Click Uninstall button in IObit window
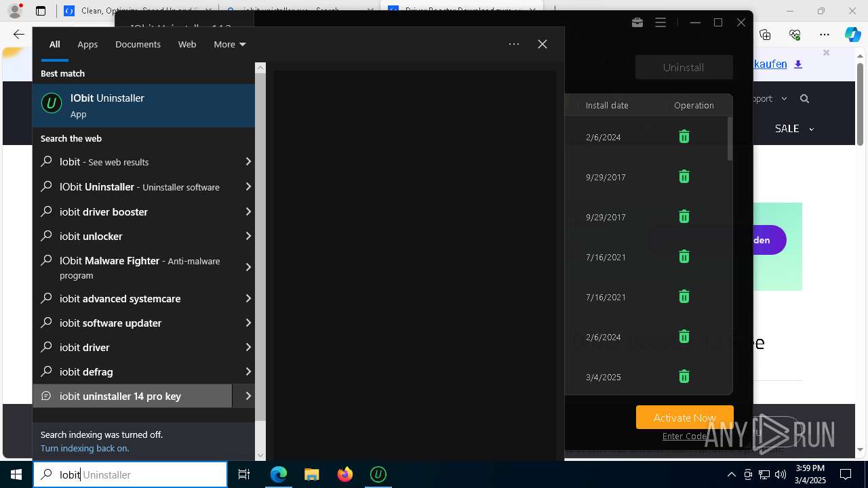The image size is (868, 488). click(684, 67)
